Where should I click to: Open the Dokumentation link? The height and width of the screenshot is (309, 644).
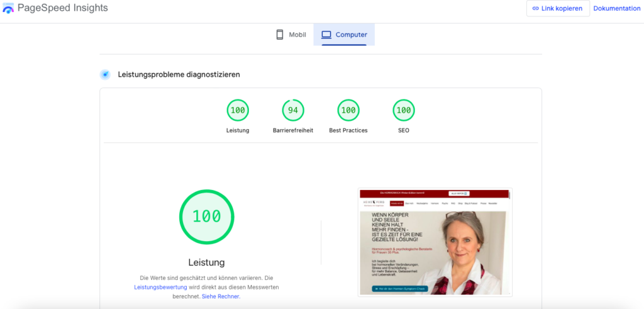pyautogui.click(x=616, y=9)
